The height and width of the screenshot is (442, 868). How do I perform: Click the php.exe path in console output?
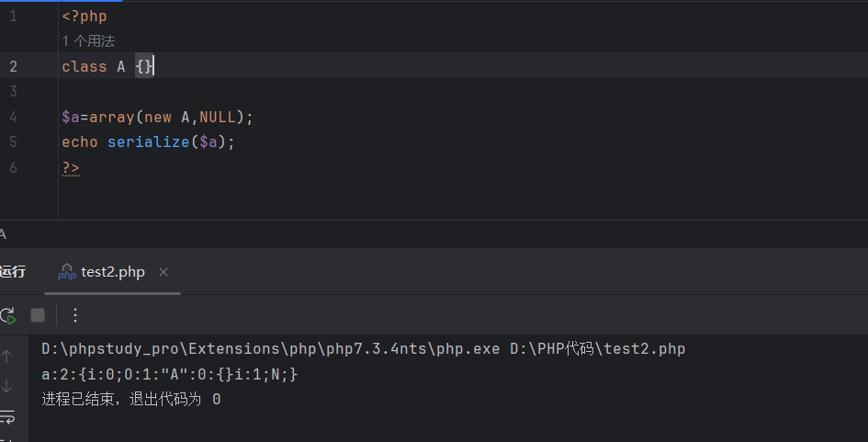coord(271,349)
